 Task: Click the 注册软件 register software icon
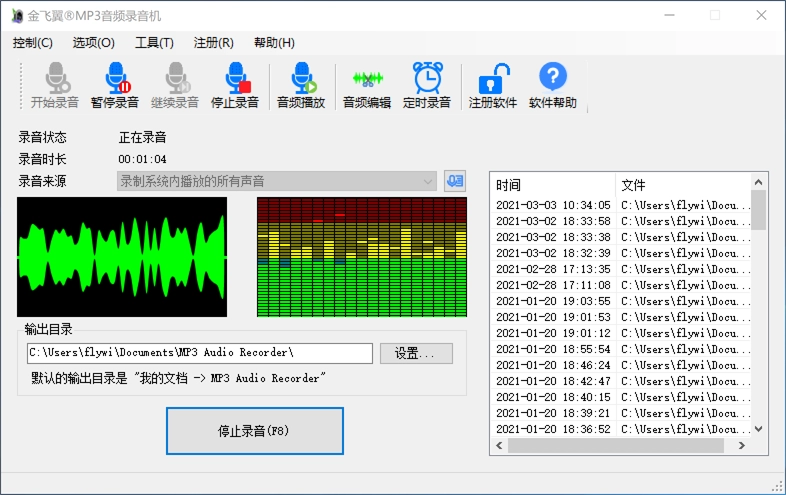[x=493, y=85]
